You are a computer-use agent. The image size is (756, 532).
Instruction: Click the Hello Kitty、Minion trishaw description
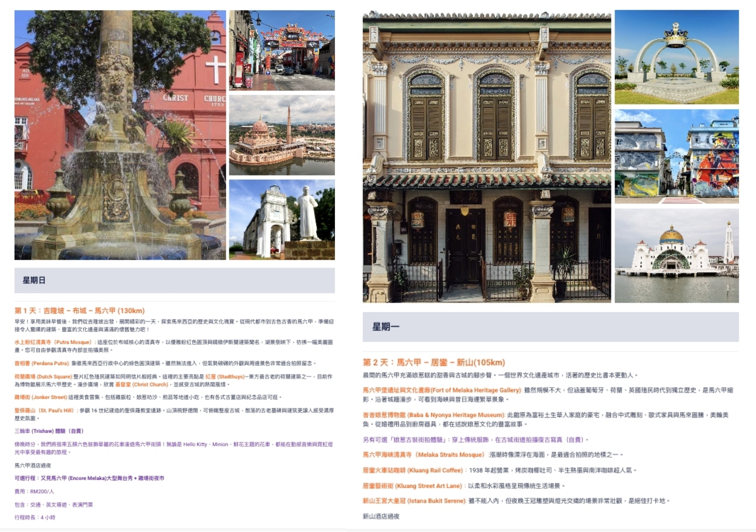pos(174,448)
